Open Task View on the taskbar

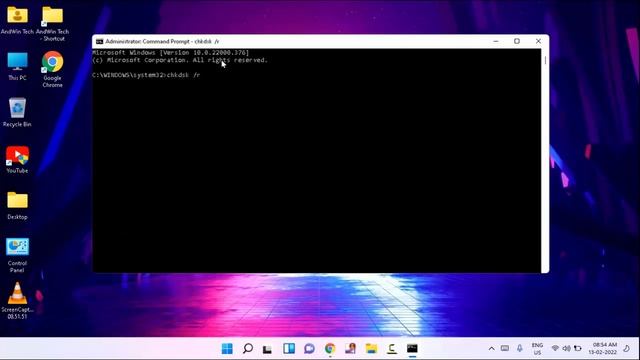tap(267, 349)
